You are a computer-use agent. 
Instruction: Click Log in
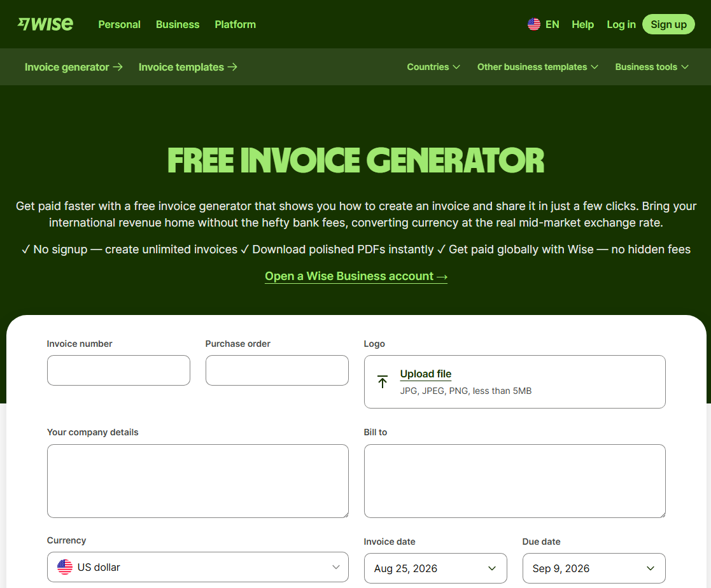tap(621, 24)
